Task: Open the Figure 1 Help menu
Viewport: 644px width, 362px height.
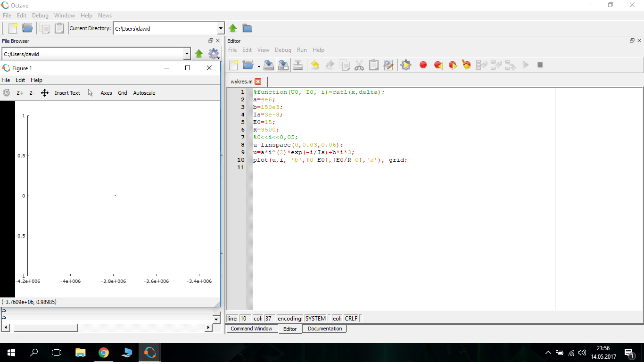Action: [x=36, y=80]
